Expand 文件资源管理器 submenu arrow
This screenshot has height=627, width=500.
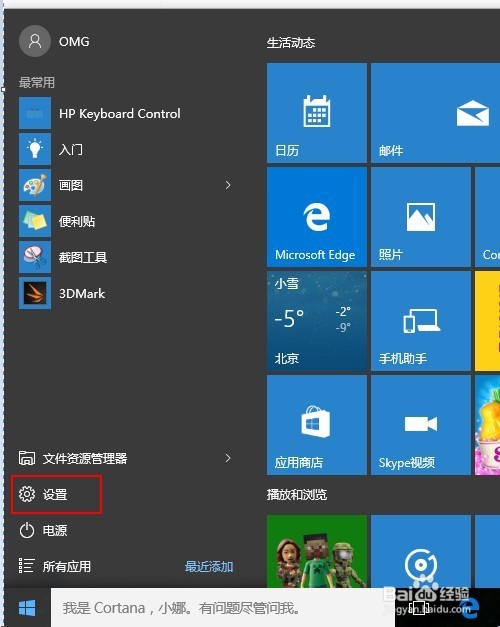[x=228, y=458]
